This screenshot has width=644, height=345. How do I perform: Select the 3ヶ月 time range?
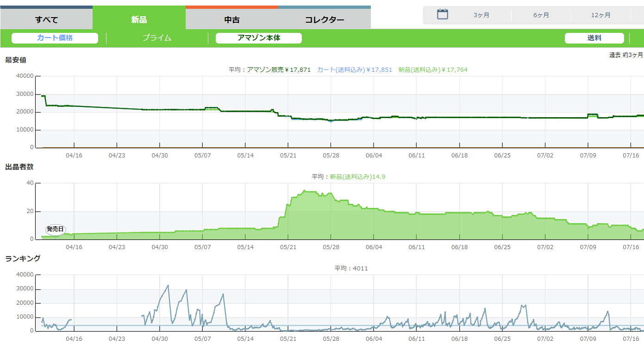[481, 15]
